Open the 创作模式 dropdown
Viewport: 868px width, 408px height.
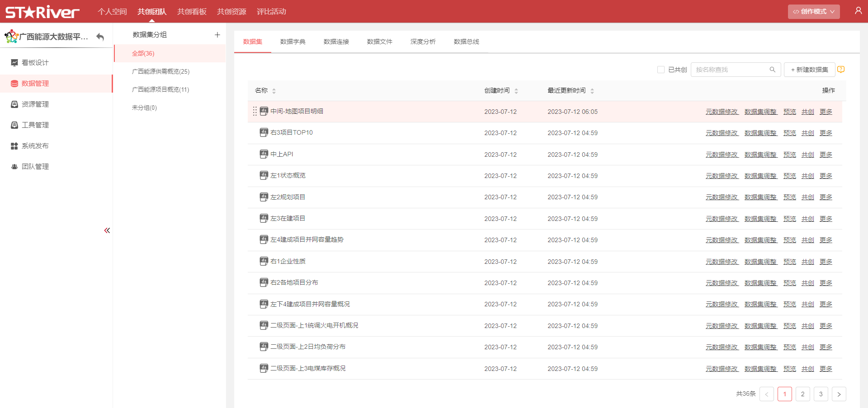[814, 12]
